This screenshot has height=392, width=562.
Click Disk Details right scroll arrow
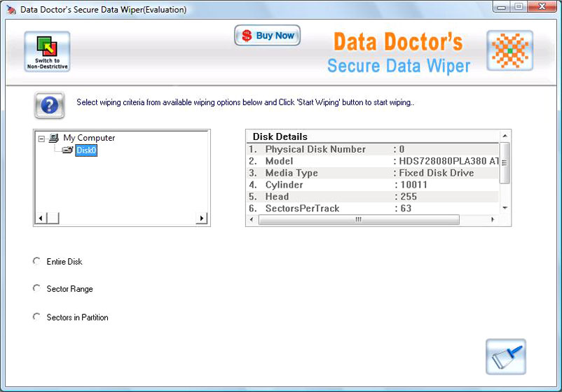coord(493,219)
